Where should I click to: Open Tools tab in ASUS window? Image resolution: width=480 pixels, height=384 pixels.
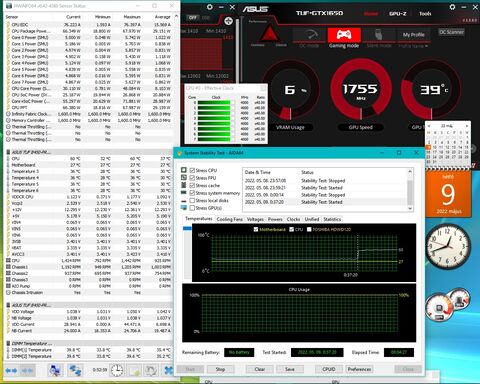(425, 14)
